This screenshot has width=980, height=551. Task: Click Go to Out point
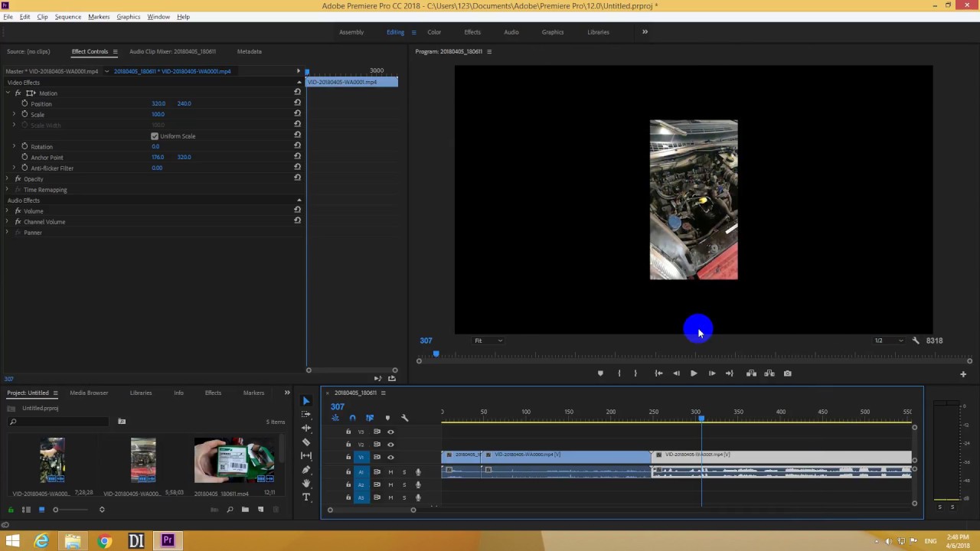(729, 373)
